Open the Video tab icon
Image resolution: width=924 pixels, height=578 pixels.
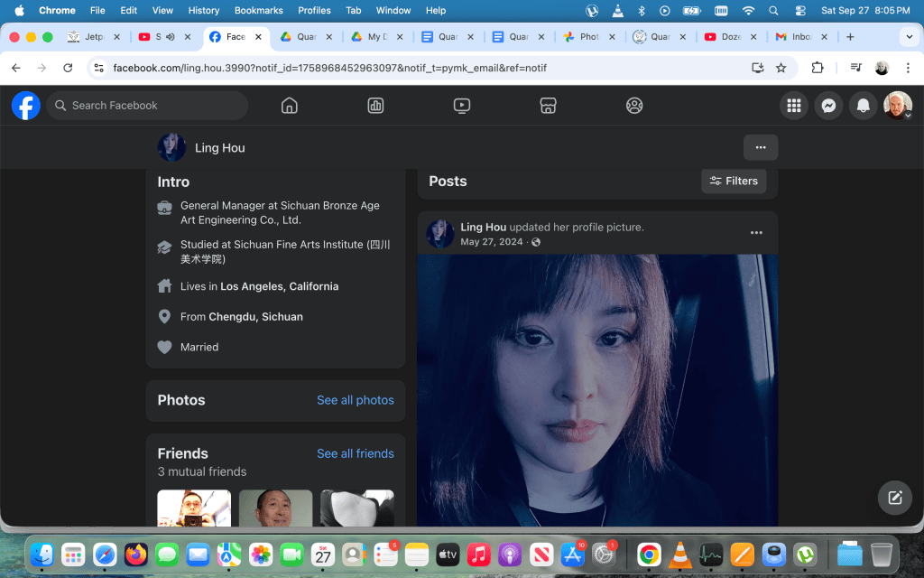[x=462, y=106]
